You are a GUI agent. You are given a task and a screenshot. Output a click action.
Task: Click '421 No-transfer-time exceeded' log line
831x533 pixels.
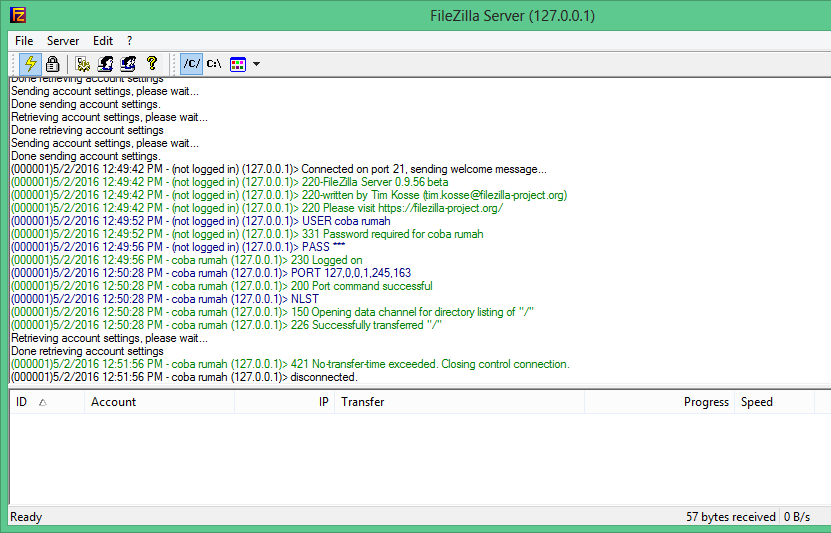click(290, 364)
